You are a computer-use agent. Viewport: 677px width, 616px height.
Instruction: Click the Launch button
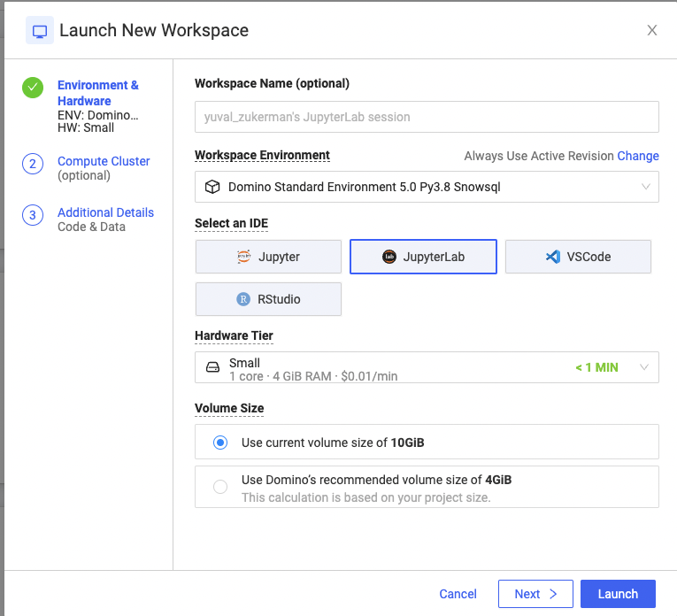[x=618, y=594]
